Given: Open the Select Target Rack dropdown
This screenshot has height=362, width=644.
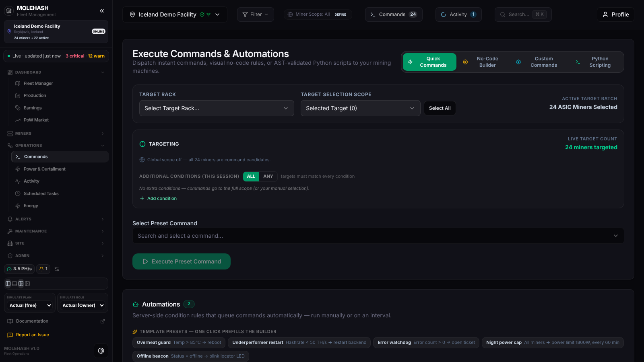Looking at the screenshot, I should coord(217,108).
